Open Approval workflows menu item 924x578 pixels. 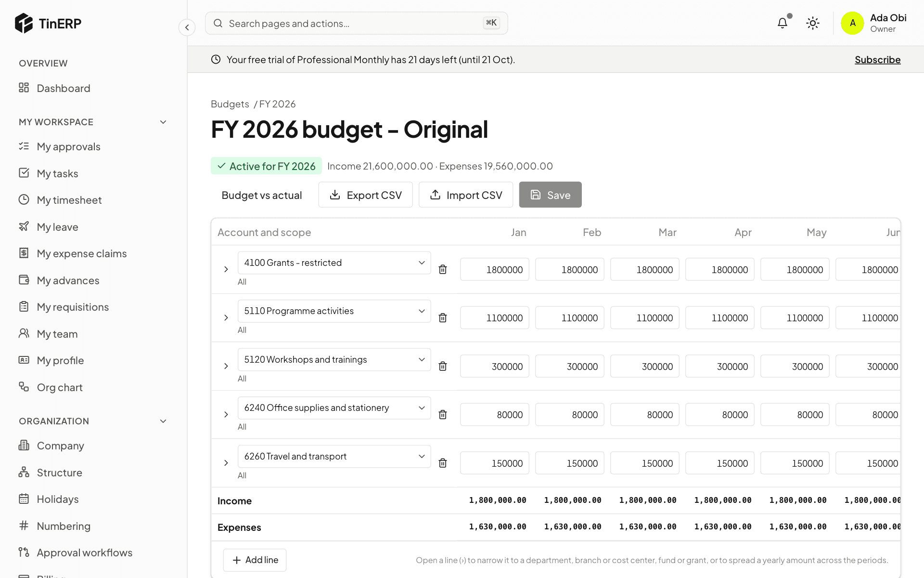[84, 552]
